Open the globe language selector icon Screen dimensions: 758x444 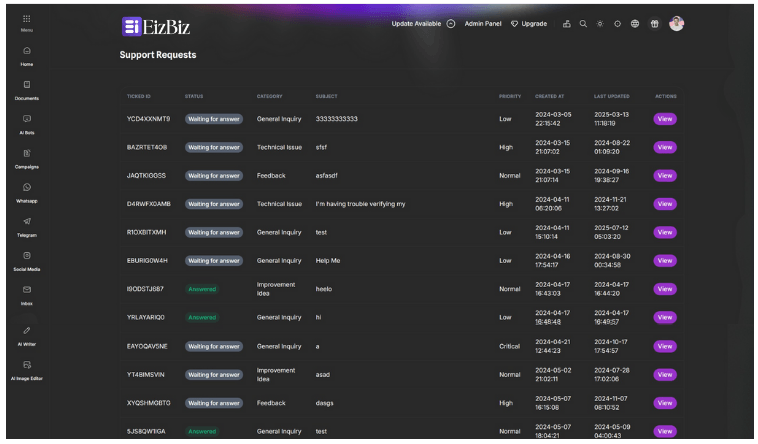(x=634, y=24)
